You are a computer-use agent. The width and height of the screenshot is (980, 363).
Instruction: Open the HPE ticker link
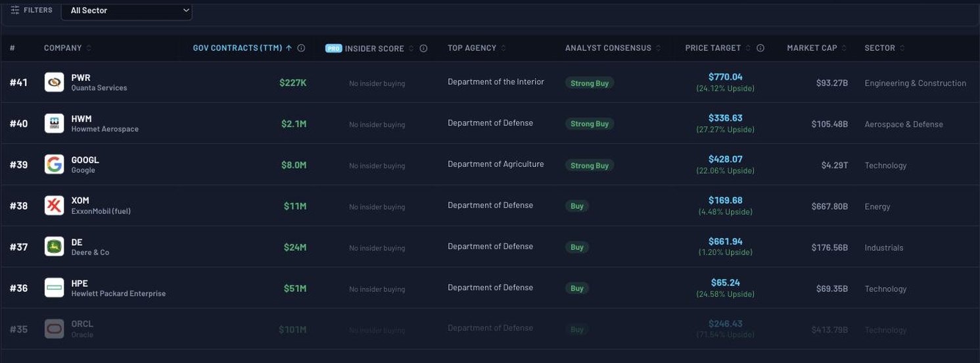coord(80,283)
